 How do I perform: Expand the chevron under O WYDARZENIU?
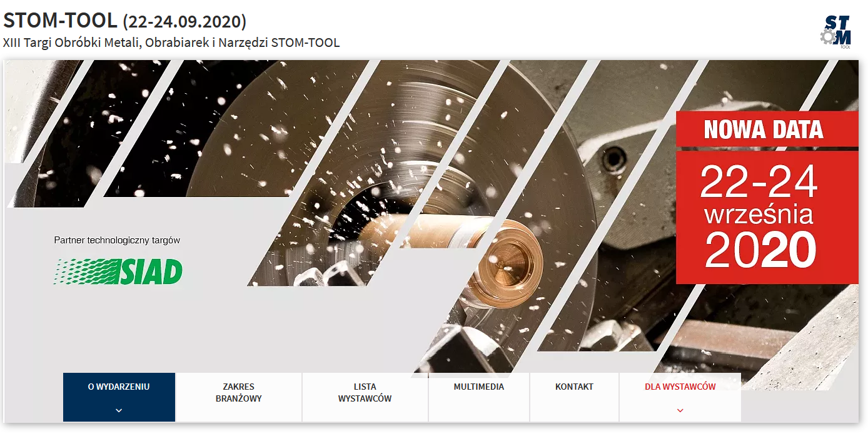pos(119,410)
